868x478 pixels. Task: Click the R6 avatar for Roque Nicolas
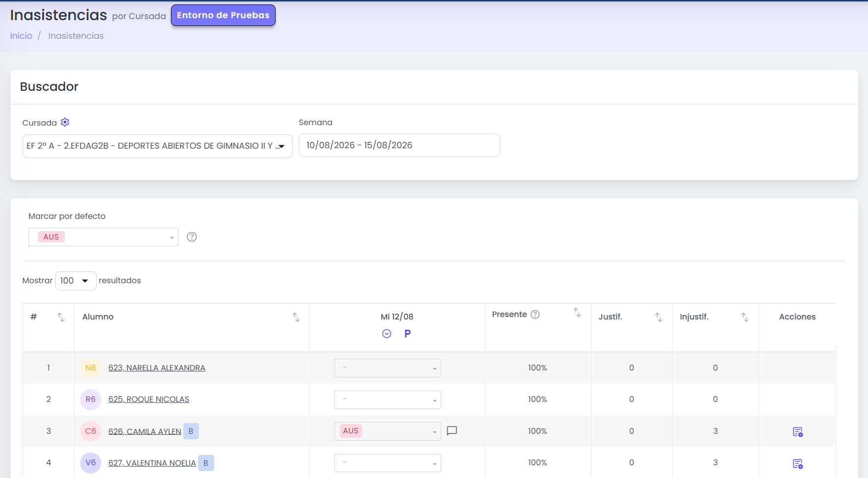tap(91, 399)
